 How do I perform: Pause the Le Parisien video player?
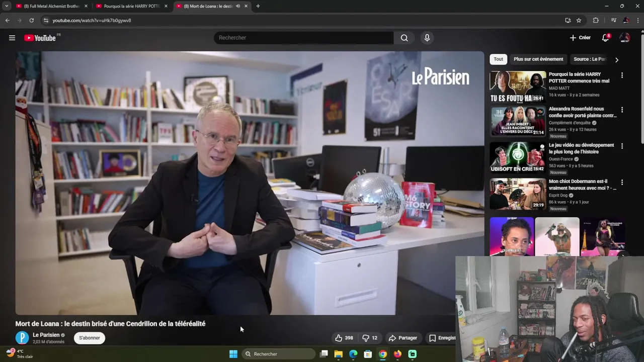[x=250, y=183]
